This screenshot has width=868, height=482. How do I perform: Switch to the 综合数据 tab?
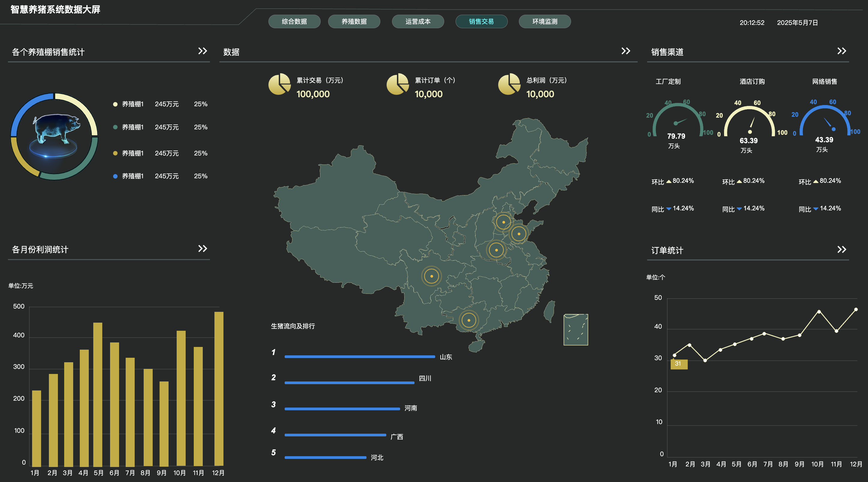coord(294,22)
